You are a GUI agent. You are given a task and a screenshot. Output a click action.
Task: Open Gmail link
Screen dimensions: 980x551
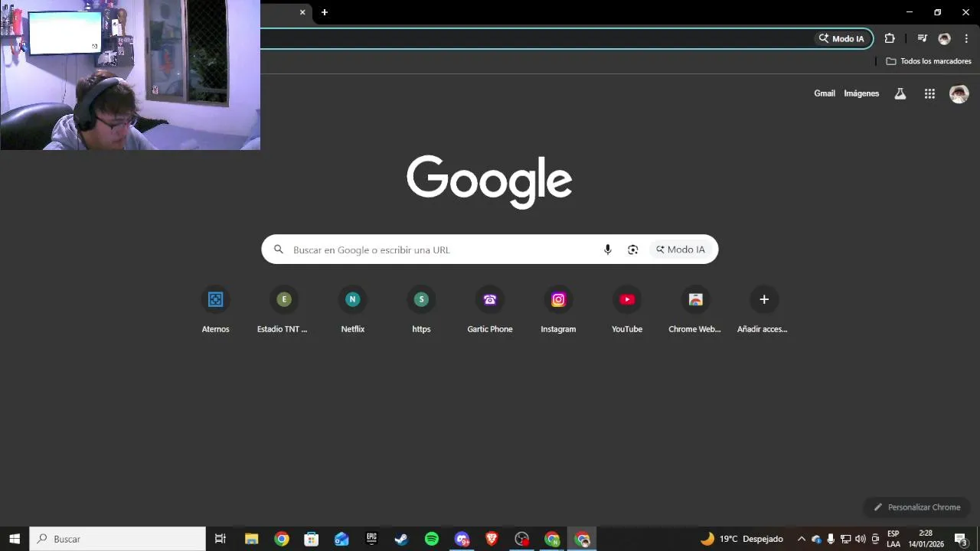(x=825, y=93)
